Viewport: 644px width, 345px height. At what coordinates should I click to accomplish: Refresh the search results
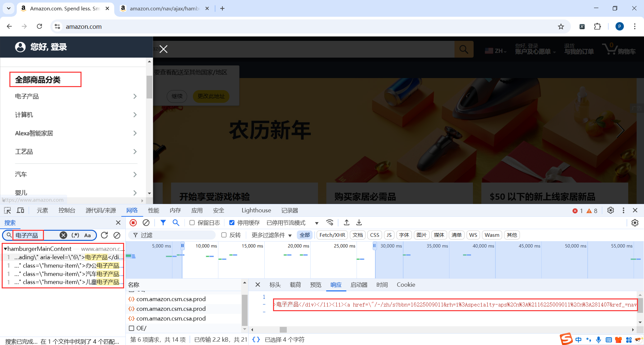[104, 235]
